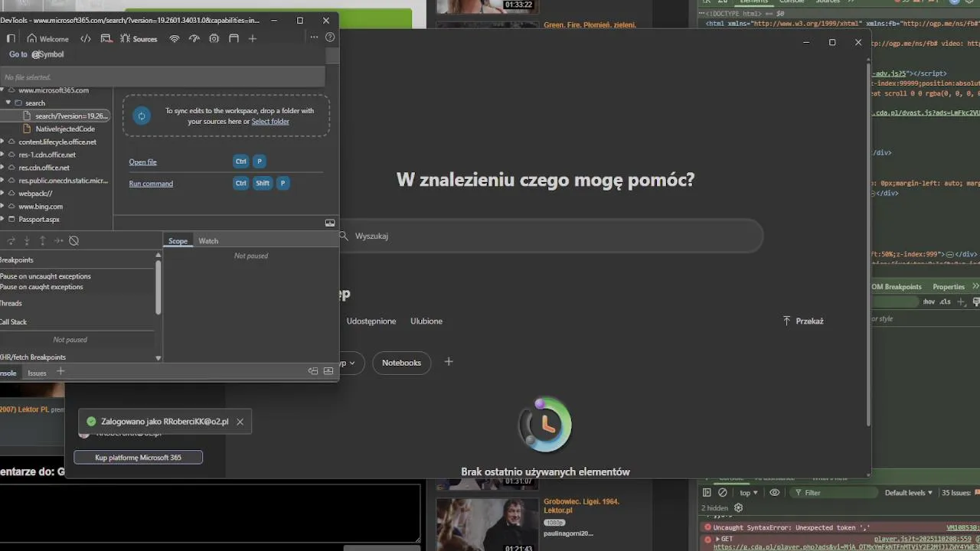The image size is (980, 551).
Task: Add a filter with plus icon
Action: click(x=449, y=362)
